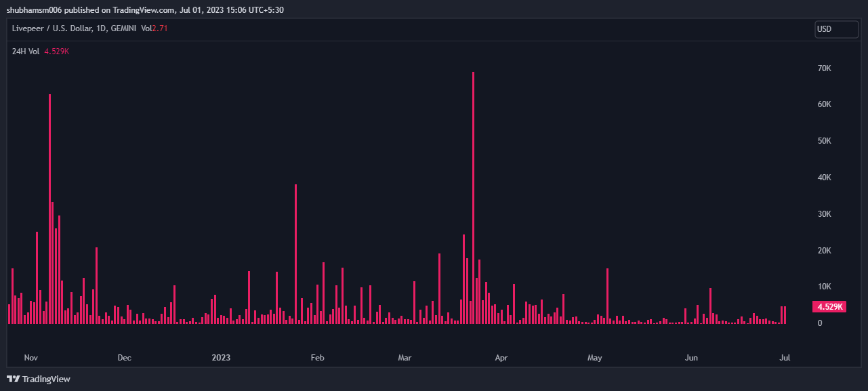Click the 24H Vol indicator label
The width and height of the screenshot is (868, 391).
(x=26, y=51)
